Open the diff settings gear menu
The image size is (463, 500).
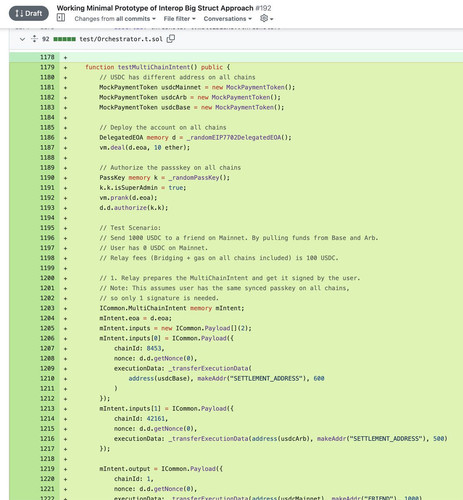266,18
